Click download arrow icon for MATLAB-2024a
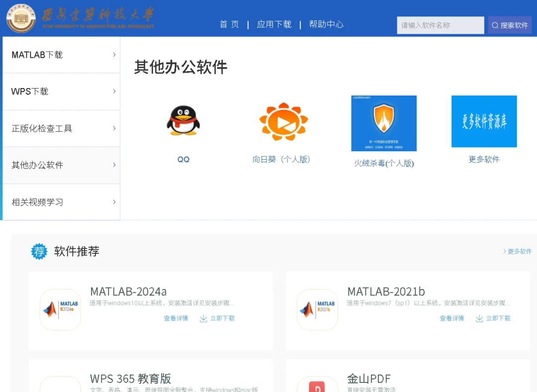This screenshot has height=392, width=537. click(x=203, y=319)
